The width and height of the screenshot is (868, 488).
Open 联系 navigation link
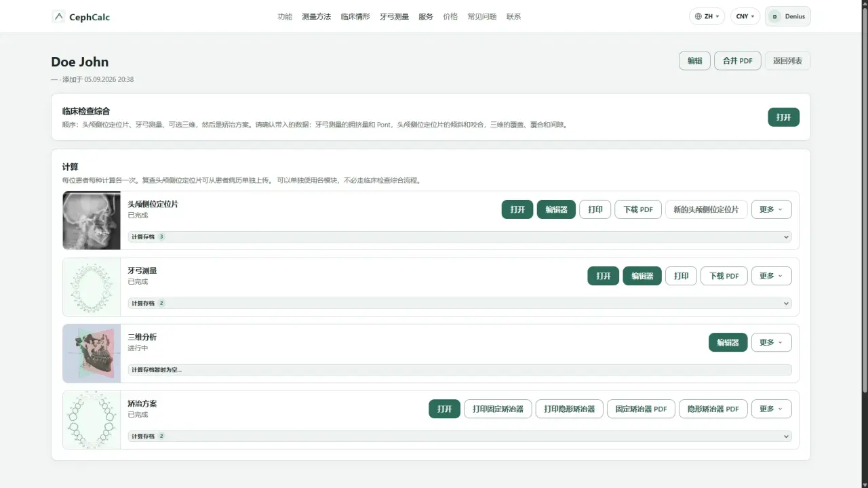click(x=514, y=16)
